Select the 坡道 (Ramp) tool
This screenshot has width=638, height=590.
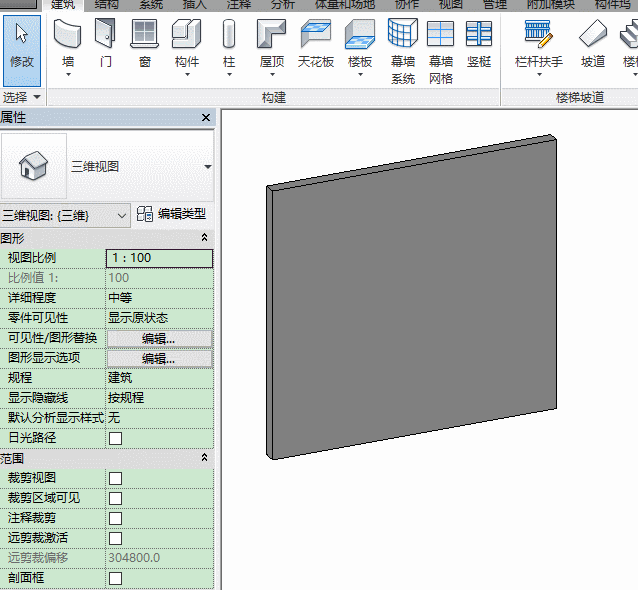[593, 44]
